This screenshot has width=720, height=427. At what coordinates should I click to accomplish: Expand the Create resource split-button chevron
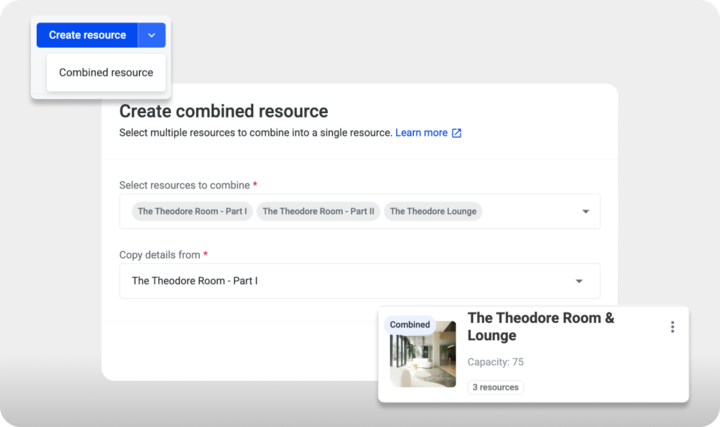151,35
